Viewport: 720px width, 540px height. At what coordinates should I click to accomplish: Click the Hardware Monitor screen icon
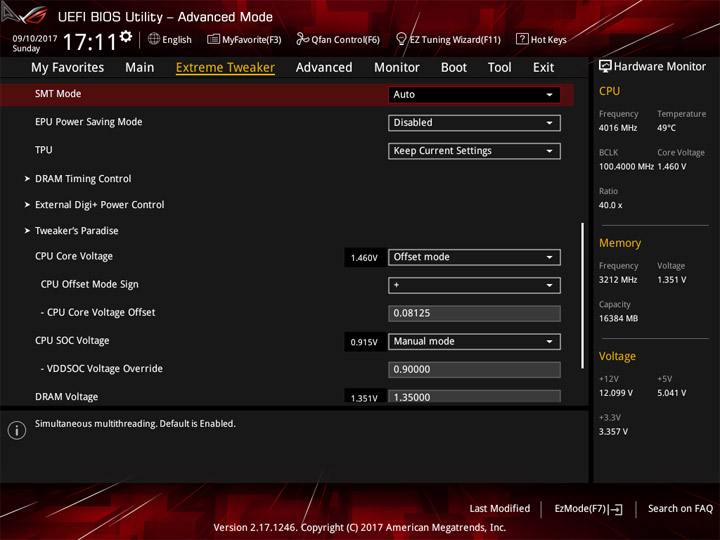coord(605,66)
